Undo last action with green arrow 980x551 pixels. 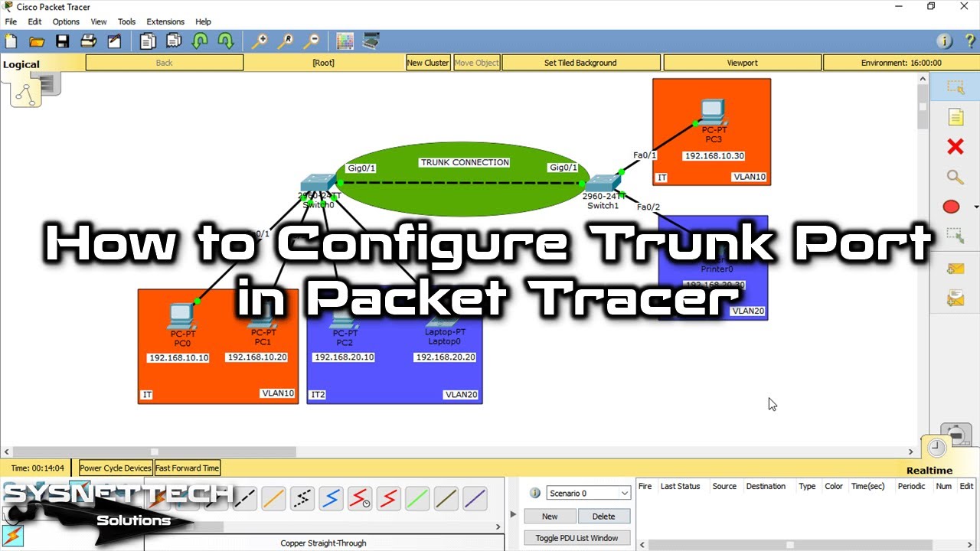click(x=200, y=41)
